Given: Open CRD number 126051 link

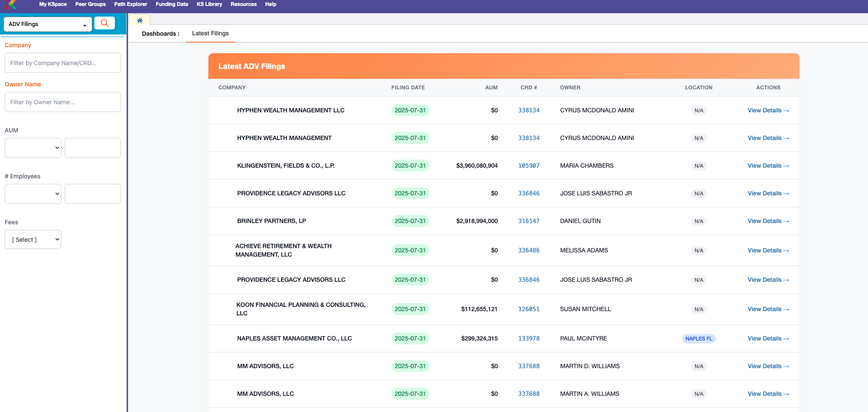Looking at the screenshot, I should (x=529, y=309).
